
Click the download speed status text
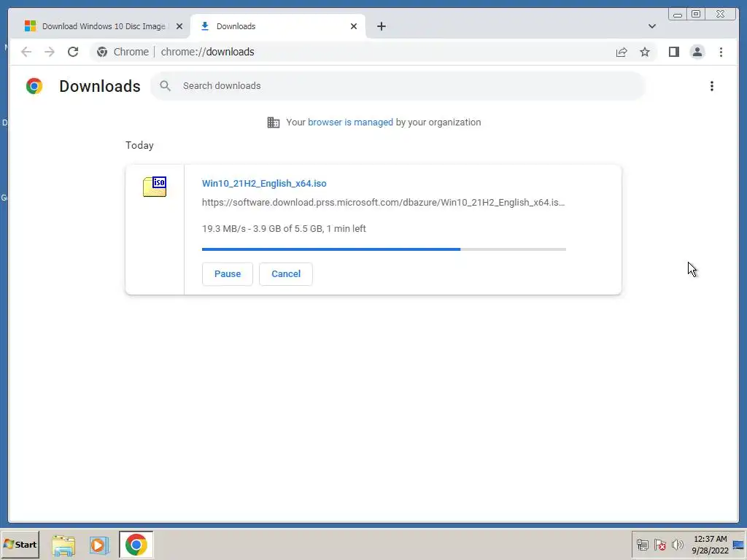[284, 228]
